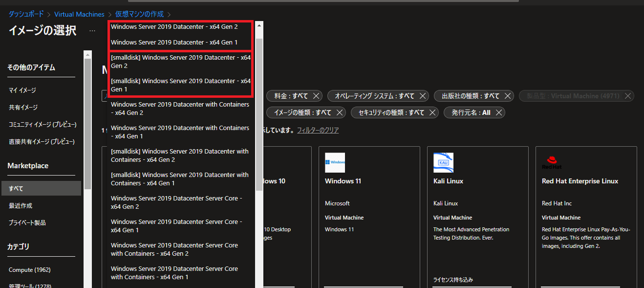
Task: Click the Kali Linux dragon logo
Action: click(x=443, y=162)
